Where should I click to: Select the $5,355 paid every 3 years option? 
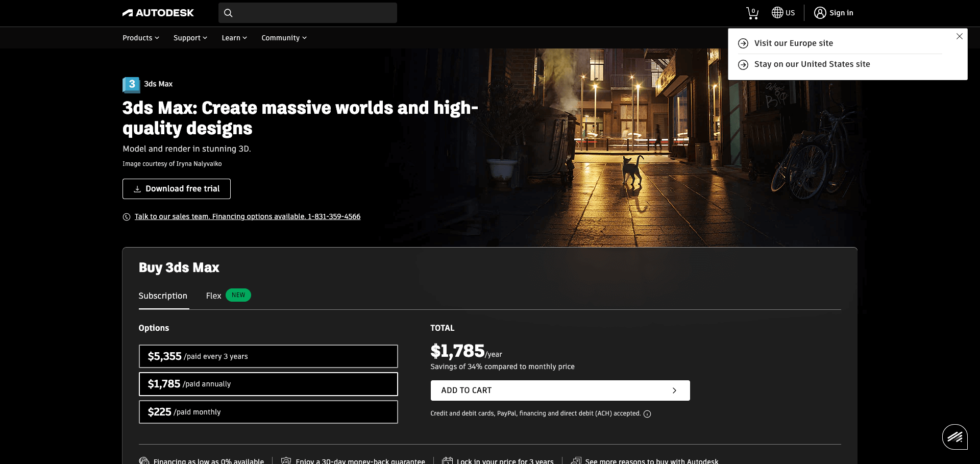[x=268, y=356]
